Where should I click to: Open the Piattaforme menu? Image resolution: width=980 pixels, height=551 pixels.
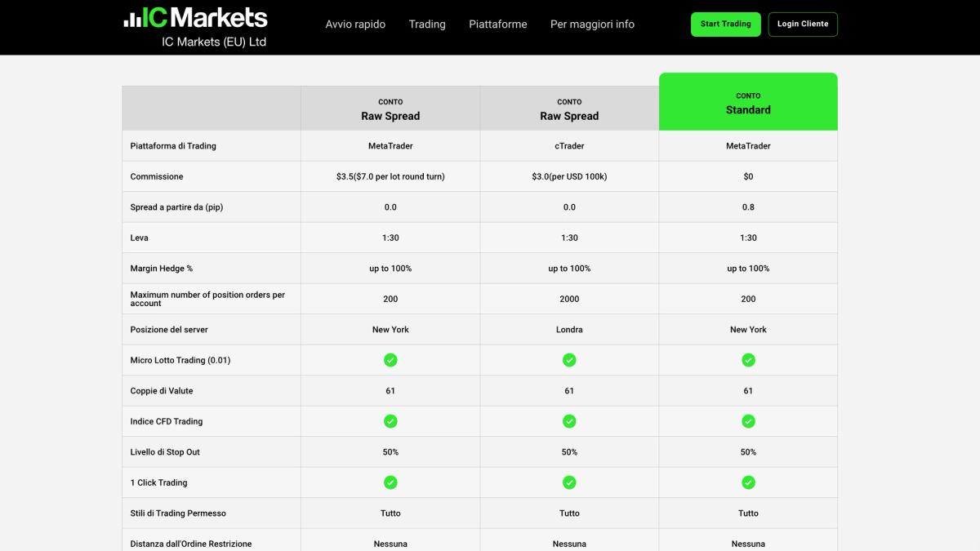pyautogui.click(x=498, y=24)
